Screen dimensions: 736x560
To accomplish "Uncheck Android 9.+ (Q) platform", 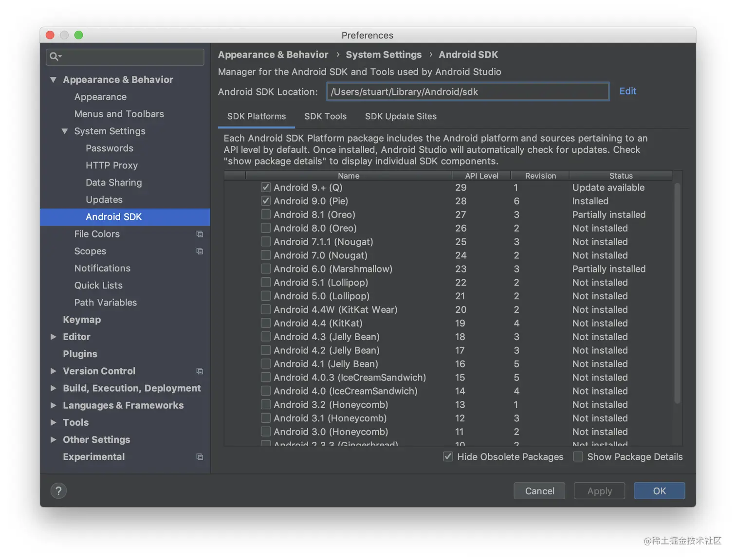I will tap(266, 187).
